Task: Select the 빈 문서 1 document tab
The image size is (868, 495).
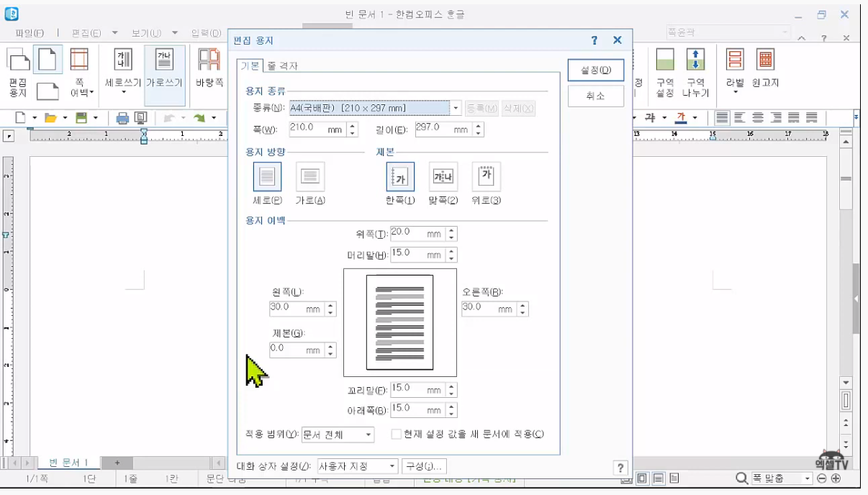Action: (68, 463)
